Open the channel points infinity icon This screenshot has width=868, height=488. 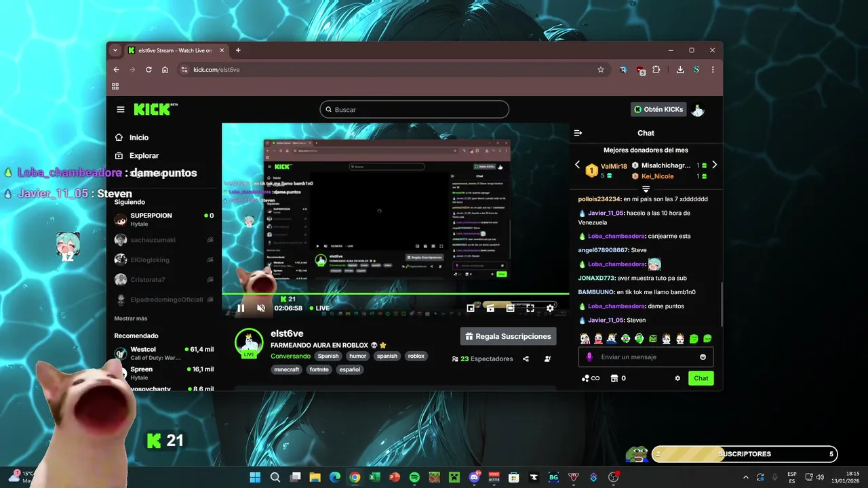click(591, 378)
